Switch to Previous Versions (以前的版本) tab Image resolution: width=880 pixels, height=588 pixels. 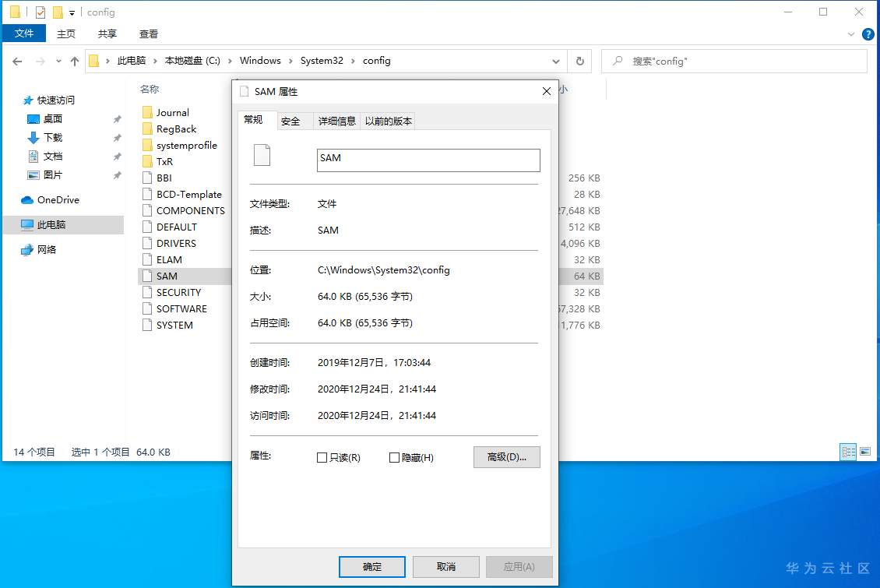(x=389, y=121)
